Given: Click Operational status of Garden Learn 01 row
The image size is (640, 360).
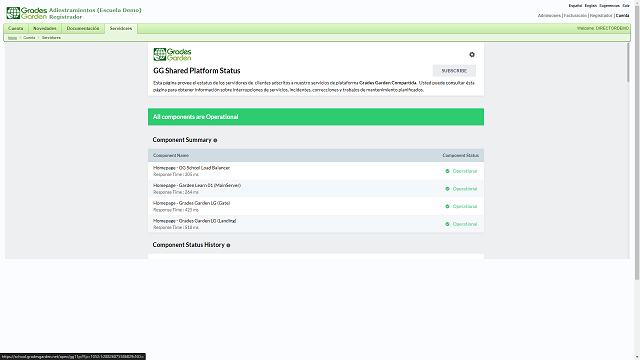Looking at the screenshot, I should pyautogui.click(x=464, y=189).
